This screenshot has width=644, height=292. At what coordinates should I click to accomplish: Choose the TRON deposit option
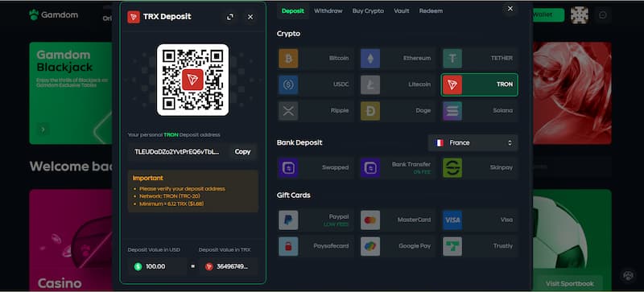tap(480, 84)
